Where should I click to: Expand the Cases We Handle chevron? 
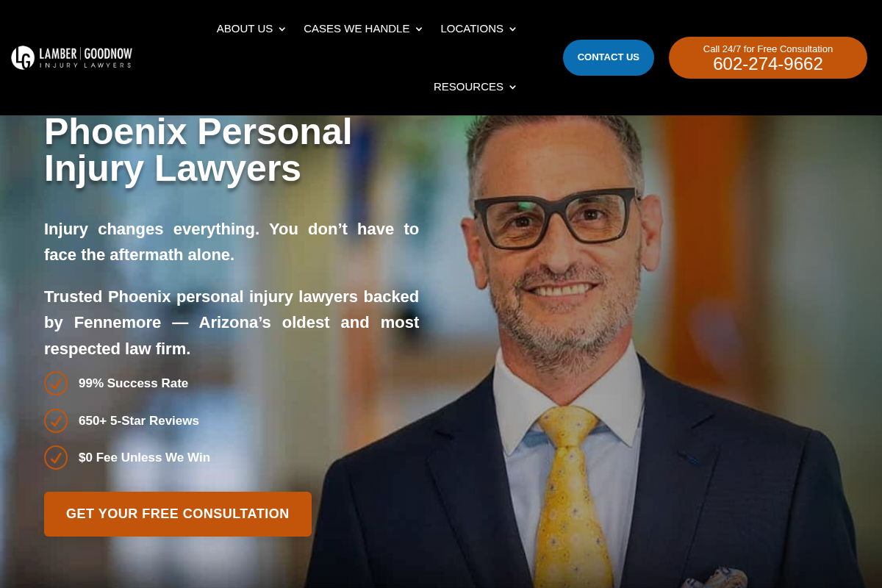coord(419,29)
